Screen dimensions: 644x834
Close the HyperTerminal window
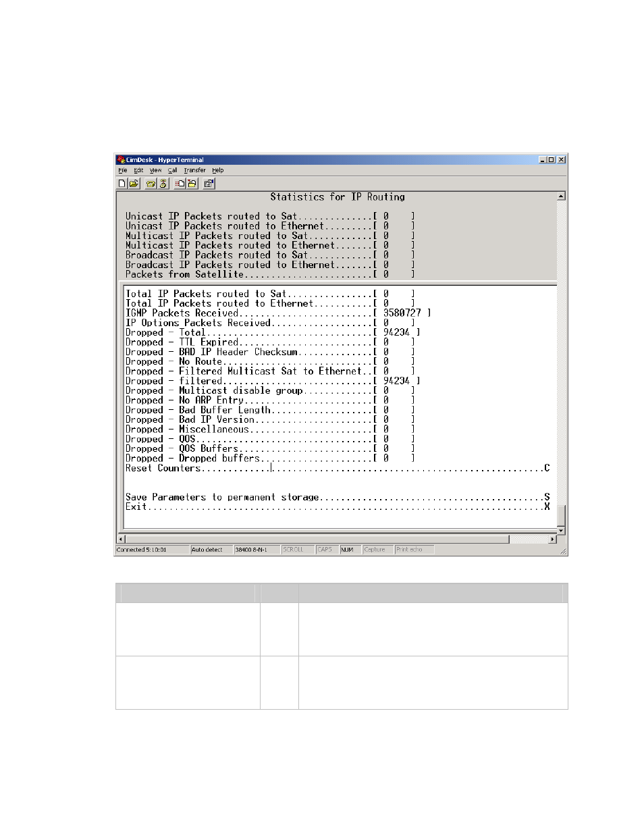tap(561, 160)
